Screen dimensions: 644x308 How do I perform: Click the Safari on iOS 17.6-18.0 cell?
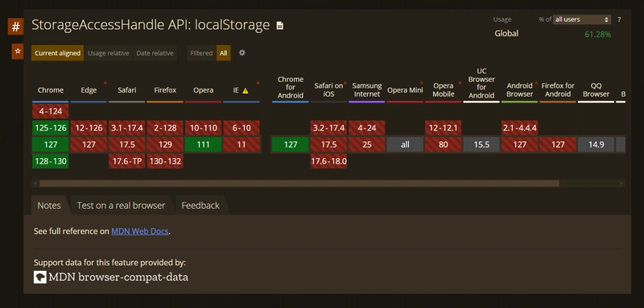pyautogui.click(x=328, y=161)
